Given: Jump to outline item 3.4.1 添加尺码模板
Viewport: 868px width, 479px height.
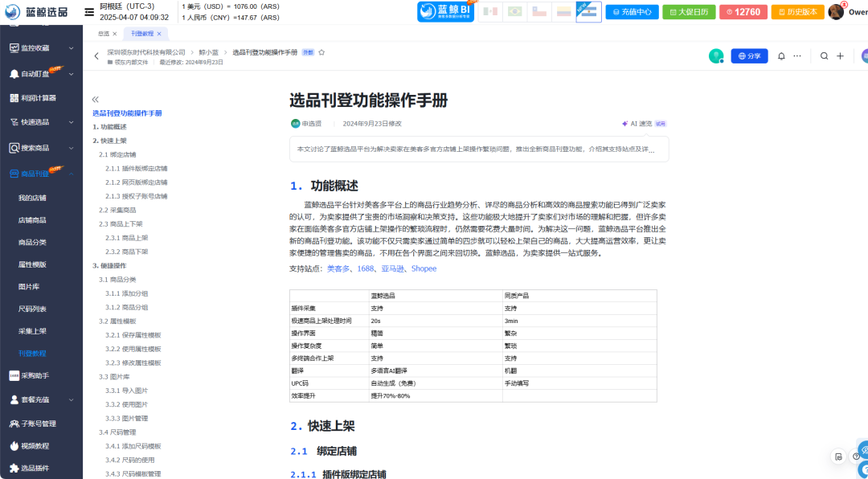Looking at the screenshot, I should (133, 446).
